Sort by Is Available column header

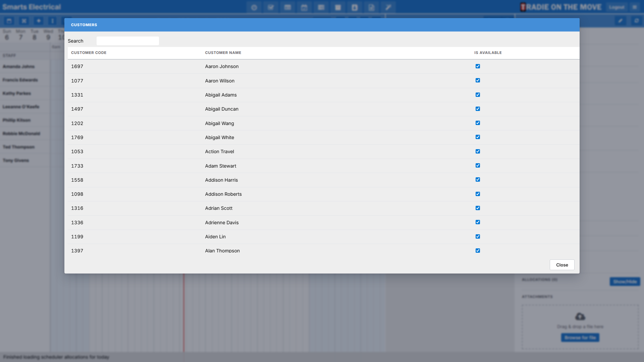(488, 53)
